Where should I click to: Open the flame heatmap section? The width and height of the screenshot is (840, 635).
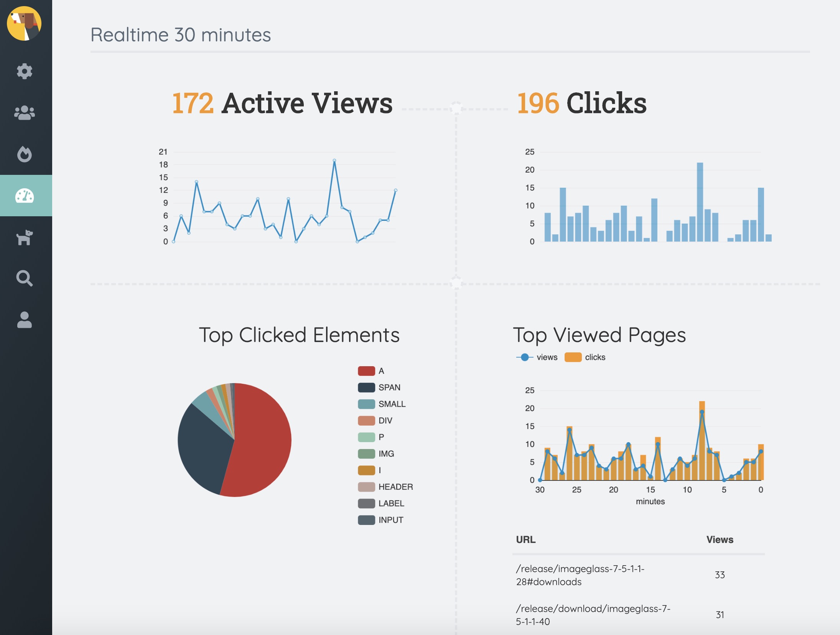click(x=25, y=155)
